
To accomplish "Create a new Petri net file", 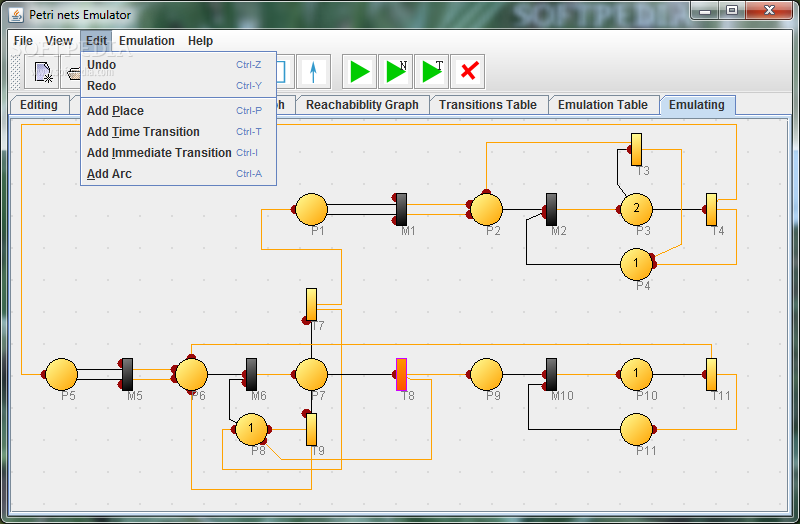I will click(43, 71).
